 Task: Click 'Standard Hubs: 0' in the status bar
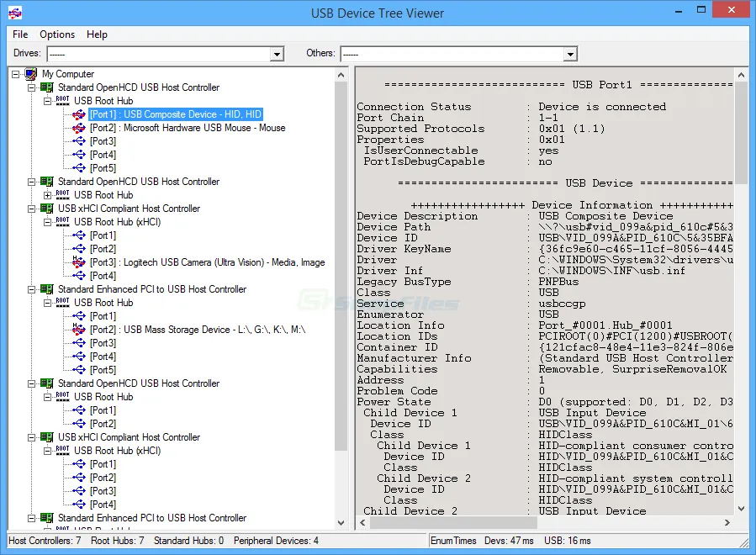189,541
